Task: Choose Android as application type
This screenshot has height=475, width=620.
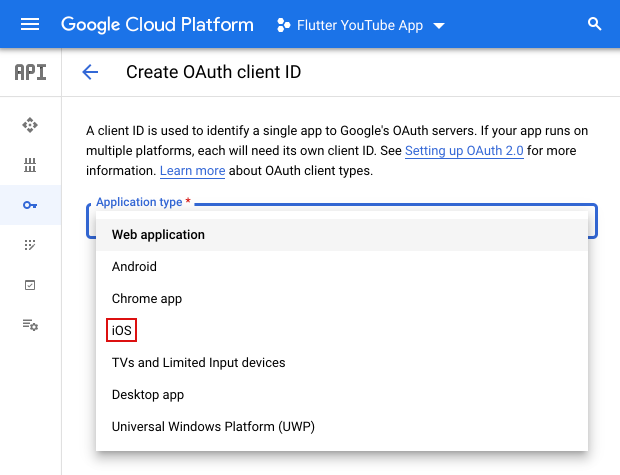Action: (x=134, y=267)
